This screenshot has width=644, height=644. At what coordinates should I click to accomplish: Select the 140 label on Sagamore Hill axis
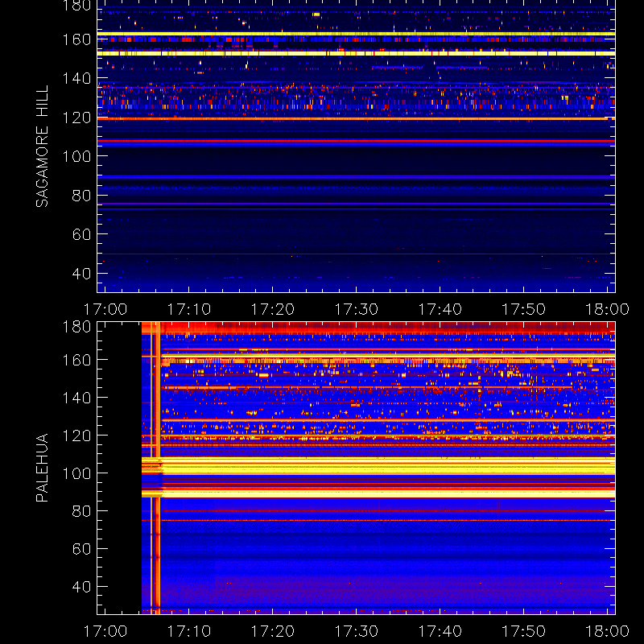(76, 78)
